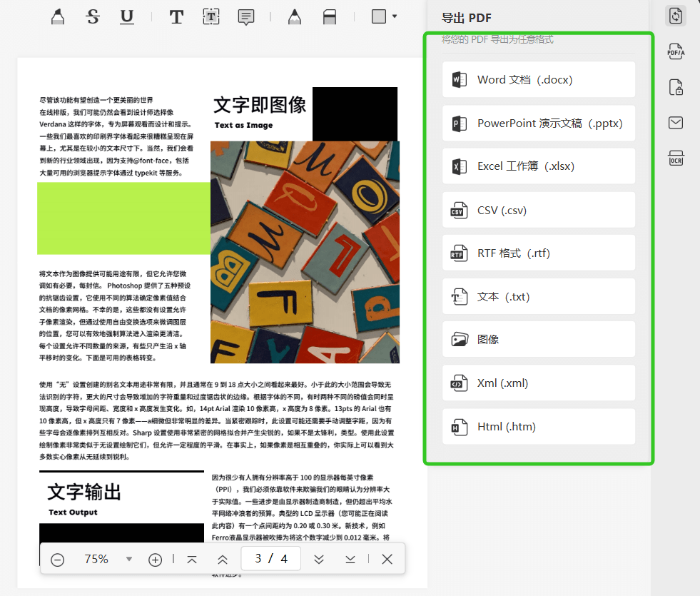Screen dimensions: 700x596
Task: Open the Comment note tool
Action: pos(245,16)
